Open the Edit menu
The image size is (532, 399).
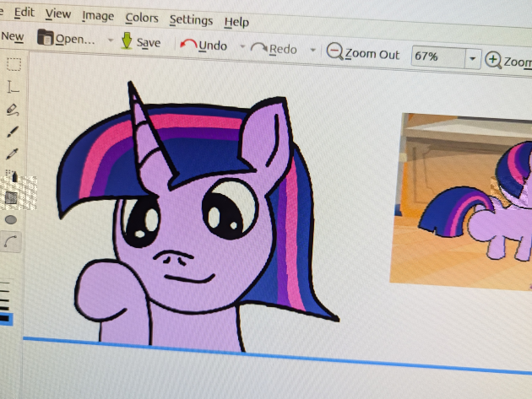click(x=24, y=13)
